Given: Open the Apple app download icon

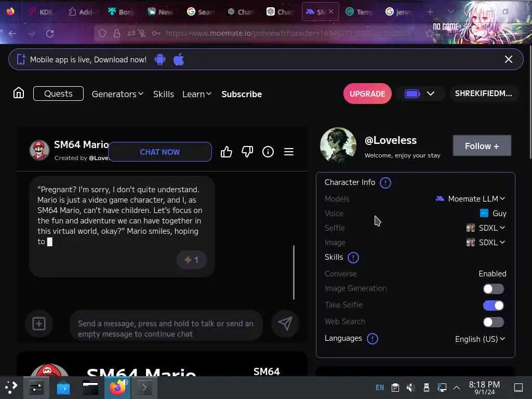Looking at the screenshot, I should (179, 59).
